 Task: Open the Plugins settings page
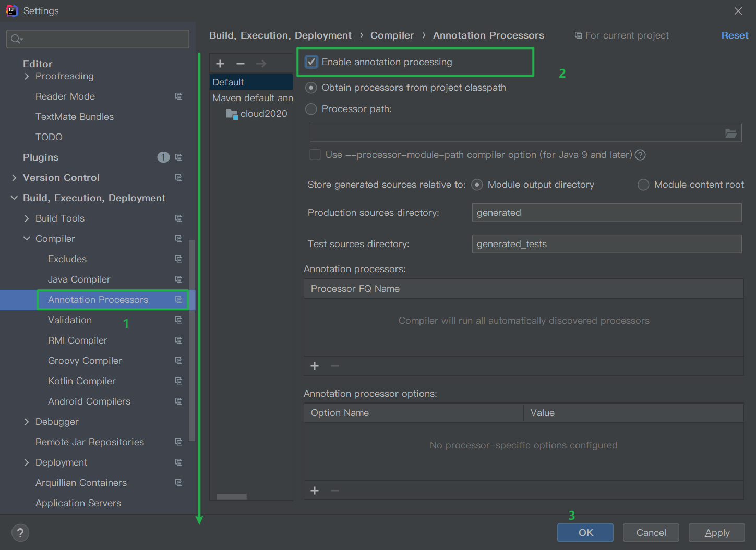coord(41,157)
